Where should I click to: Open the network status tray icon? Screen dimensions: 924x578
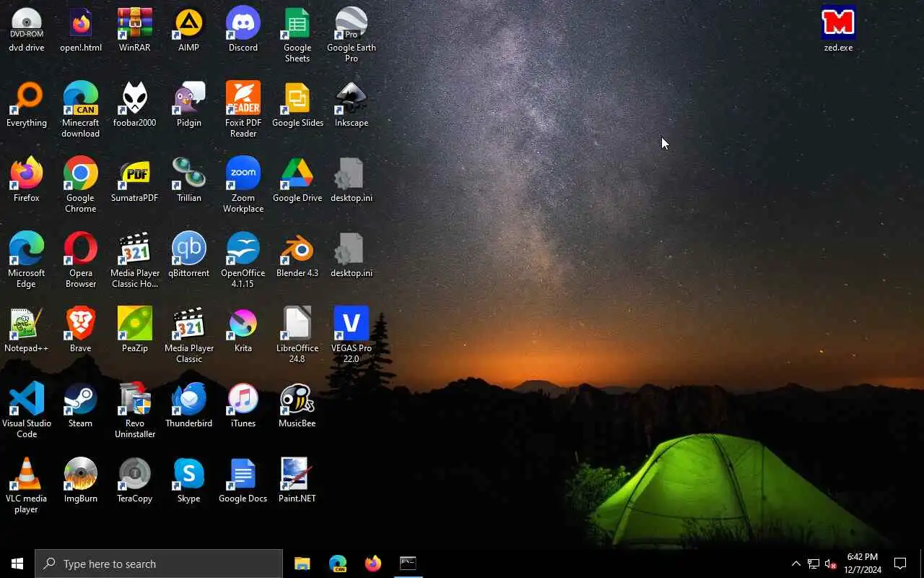click(814, 564)
